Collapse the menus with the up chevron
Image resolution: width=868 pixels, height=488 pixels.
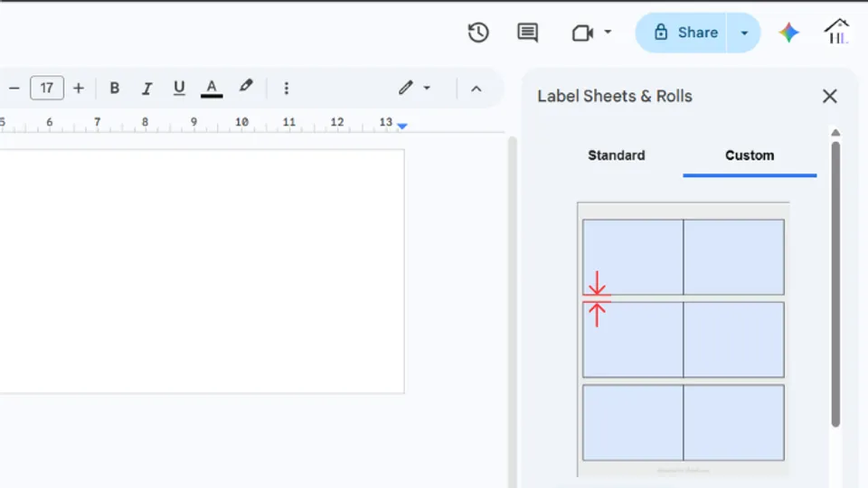pos(476,89)
